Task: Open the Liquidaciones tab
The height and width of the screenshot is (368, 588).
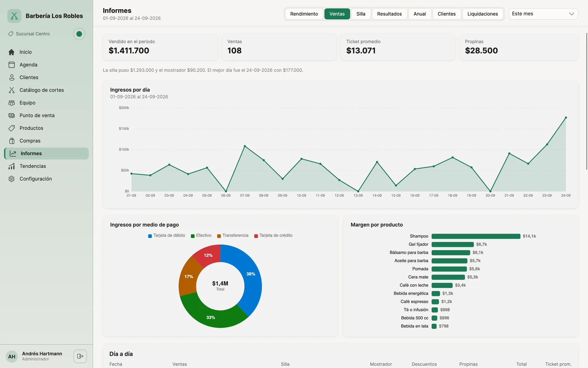Action: [x=482, y=14]
